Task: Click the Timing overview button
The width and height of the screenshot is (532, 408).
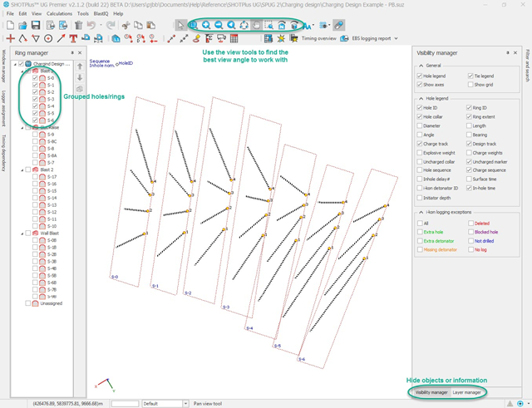Action: [319, 39]
